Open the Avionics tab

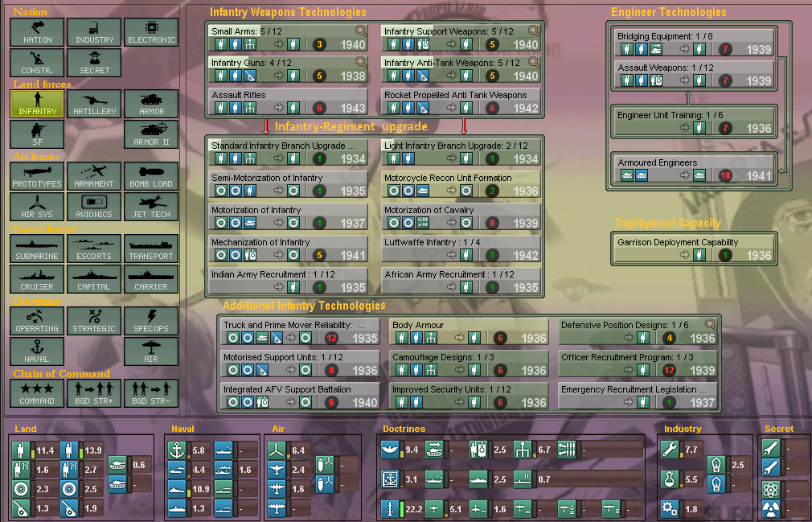pos(94,207)
